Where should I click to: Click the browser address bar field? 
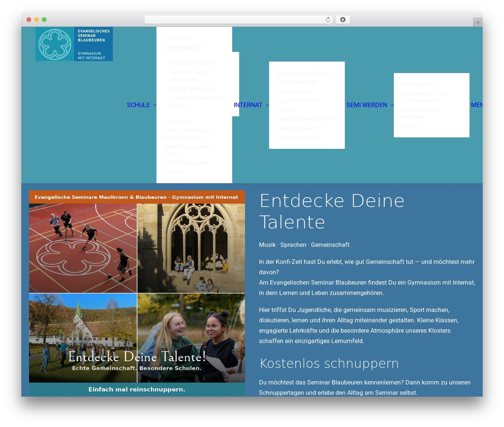239,20
